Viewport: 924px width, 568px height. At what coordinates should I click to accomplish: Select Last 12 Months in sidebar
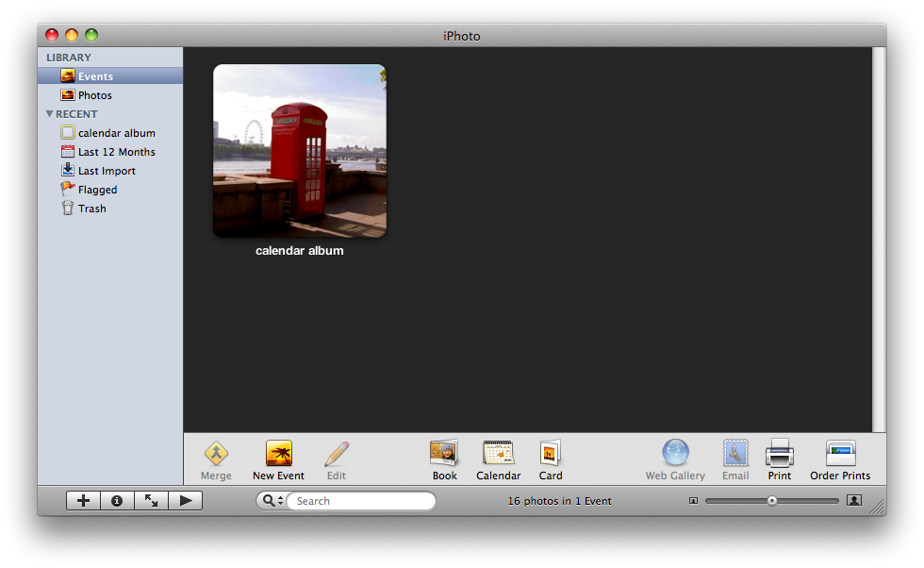pos(116,152)
